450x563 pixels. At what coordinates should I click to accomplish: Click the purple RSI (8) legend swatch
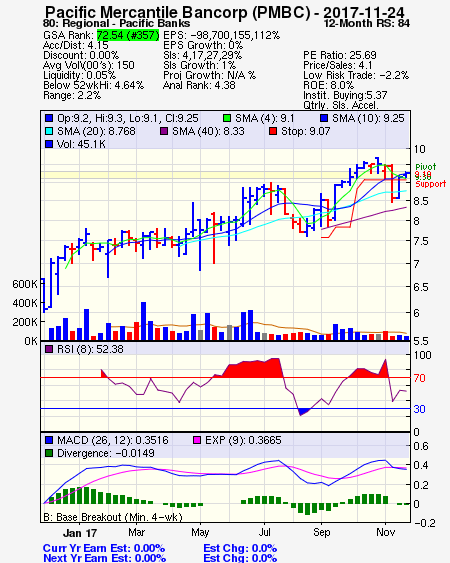49,349
